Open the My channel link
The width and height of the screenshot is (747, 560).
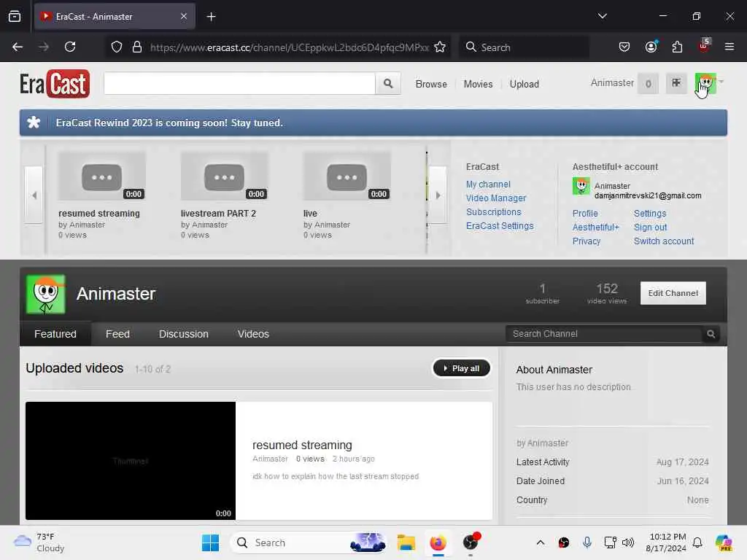[x=488, y=184]
